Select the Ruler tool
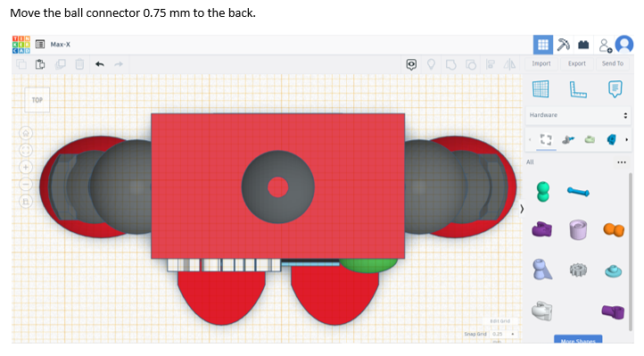 pyautogui.click(x=578, y=89)
